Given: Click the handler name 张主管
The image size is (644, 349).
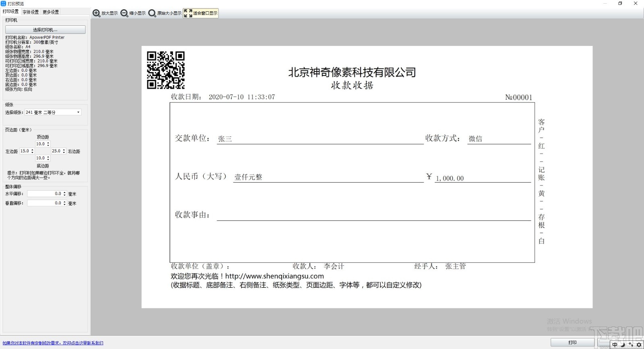Looking at the screenshot, I should coord(456,266).
